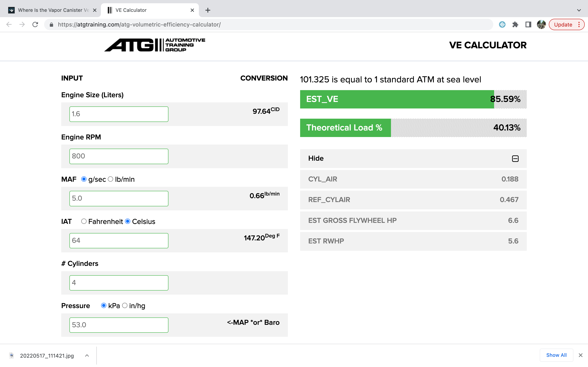Collapse the Hide details section

(x=515, y=158)
